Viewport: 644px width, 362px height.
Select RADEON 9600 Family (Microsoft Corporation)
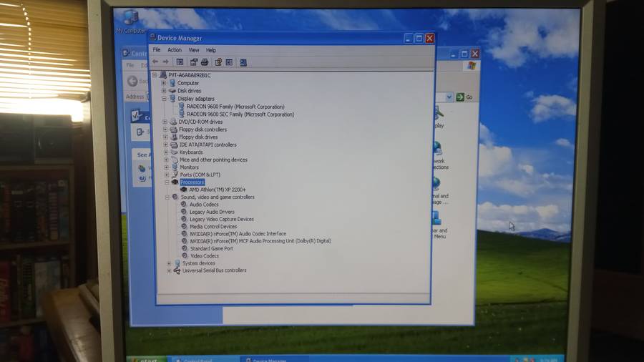pos(235,107)
